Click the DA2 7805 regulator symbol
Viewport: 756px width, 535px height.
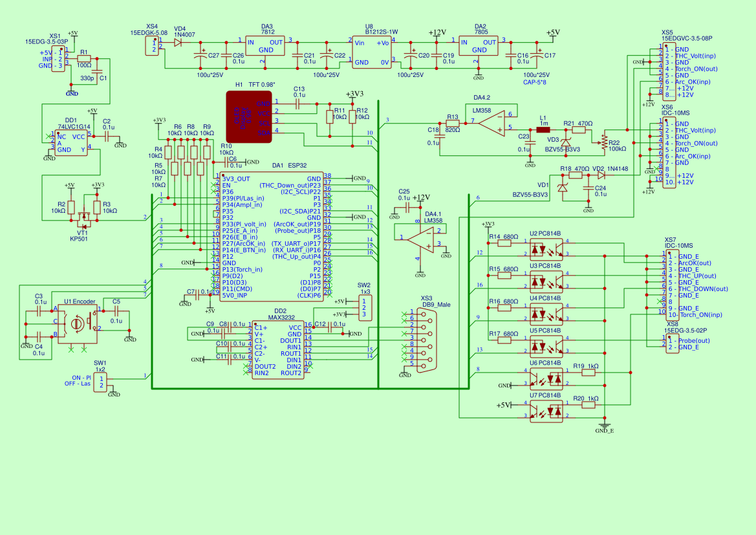[x=479, y=46]
